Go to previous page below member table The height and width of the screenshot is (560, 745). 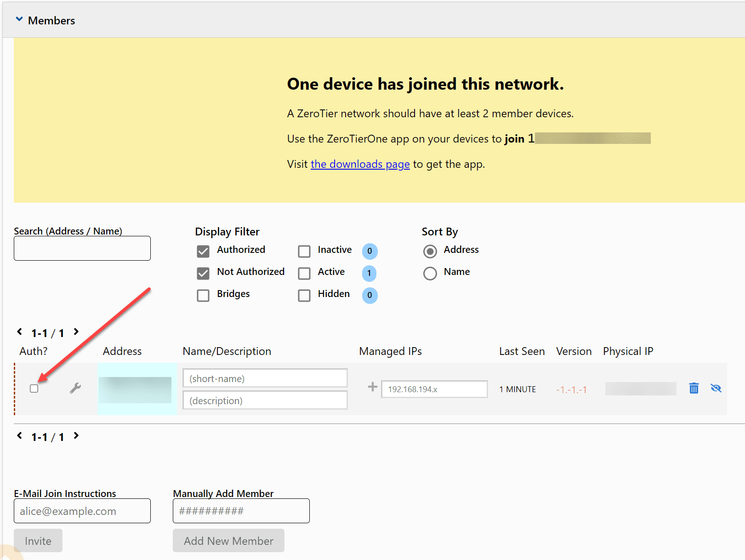(20, 435)
